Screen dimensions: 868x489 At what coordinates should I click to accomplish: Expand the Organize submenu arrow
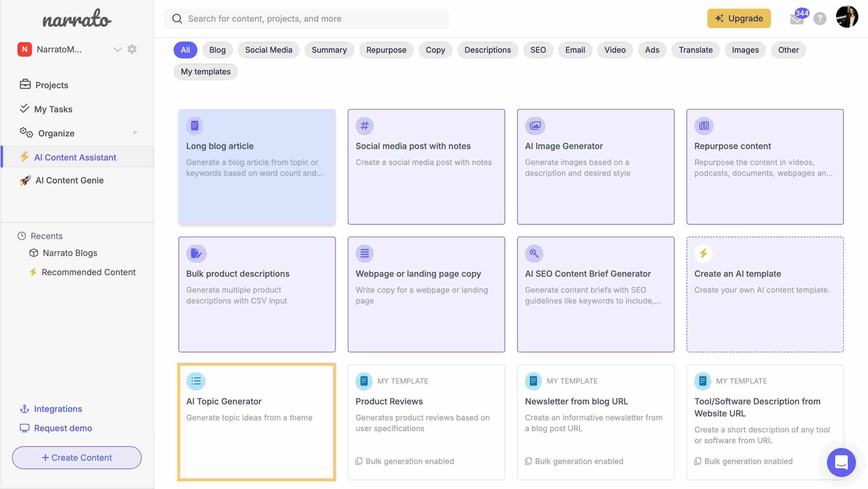135,132
